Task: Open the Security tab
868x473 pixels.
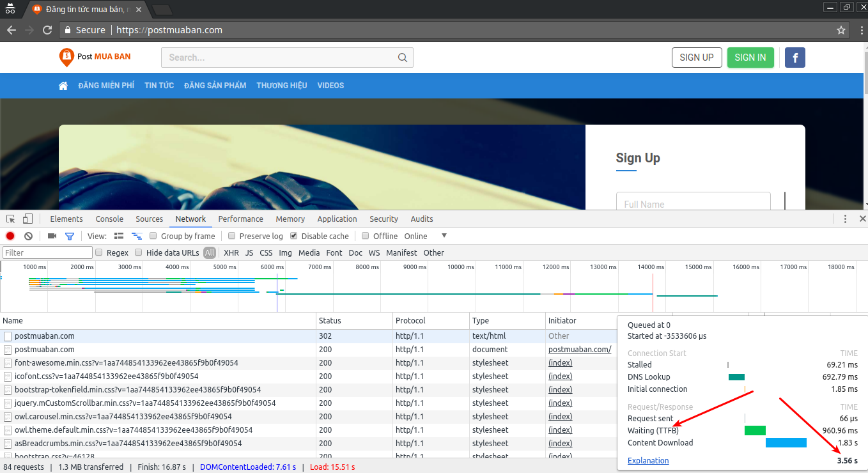Action: coord(384,219)
